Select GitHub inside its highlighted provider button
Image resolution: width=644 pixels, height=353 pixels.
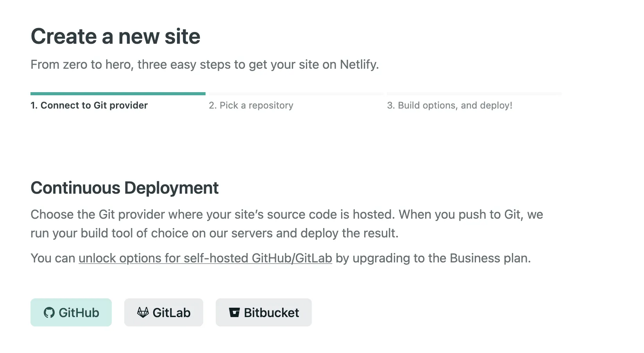coord(71,312)
